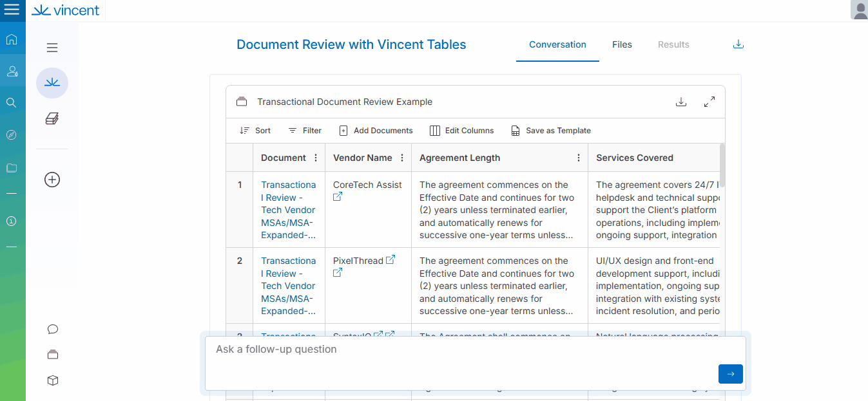Open the first row document link
Screen dimensions: 868x401
(288, 210)
